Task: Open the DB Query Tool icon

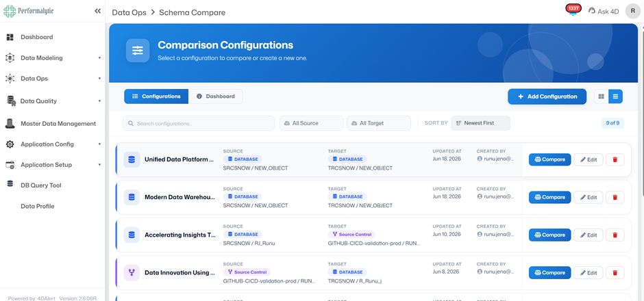Action: (x=10, y=184)
